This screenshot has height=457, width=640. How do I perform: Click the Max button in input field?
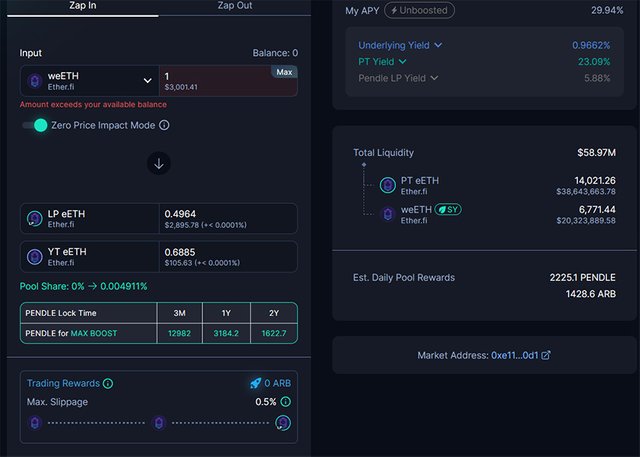[x=284, y=72]
